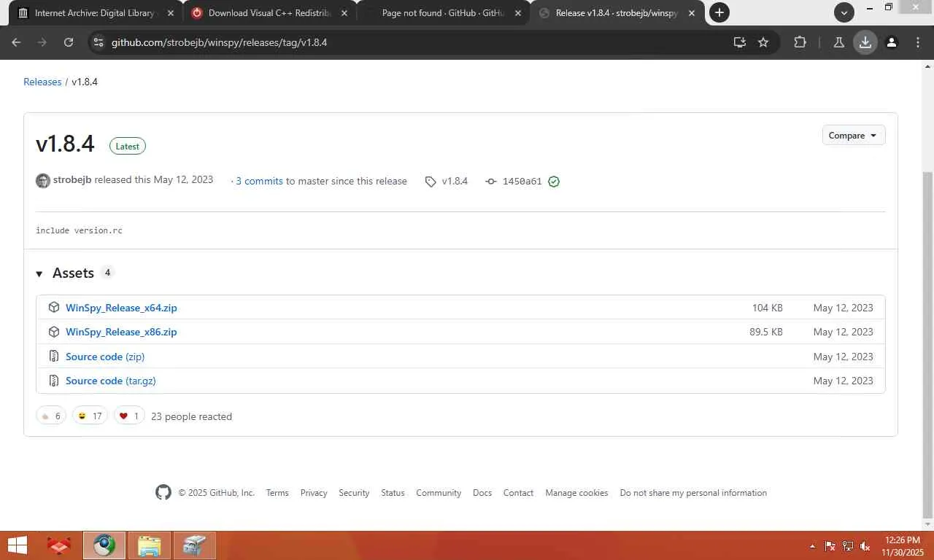Switch to Download Visual C++ Redistributable tab

click(x=269, y=12)
